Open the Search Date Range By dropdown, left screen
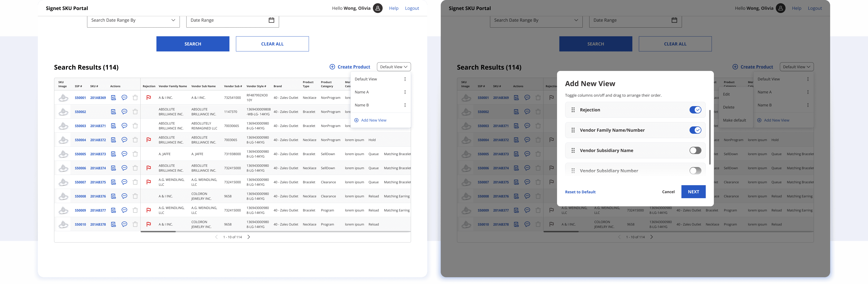868x284 pixels. coord(133,21)
